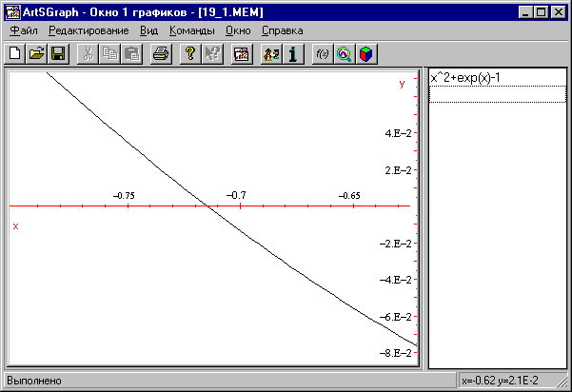The width and height of the screenshot is (572, 392).
Task: Click the yellow question mark Help icon
Action: point(189,54)
